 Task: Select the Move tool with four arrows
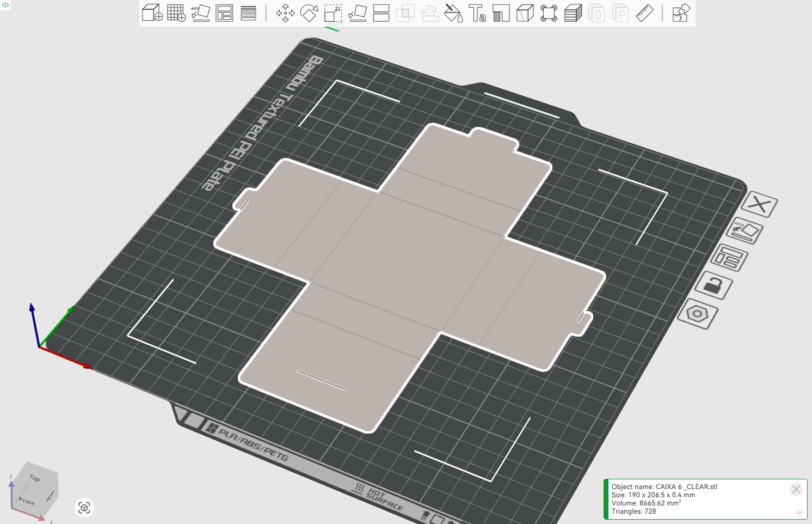click(285, 13)
